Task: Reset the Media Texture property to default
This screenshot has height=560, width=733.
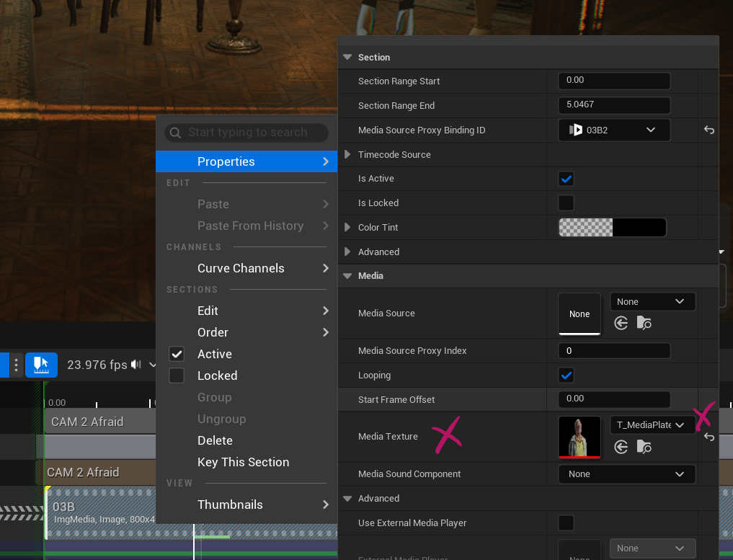Action: pyautogui.click(x=708, y=437)
